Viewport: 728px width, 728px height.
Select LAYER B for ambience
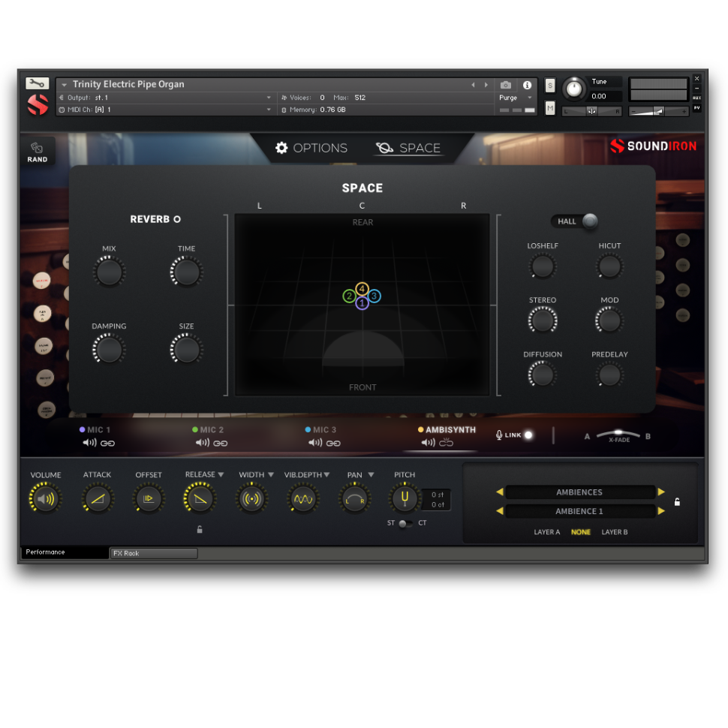tap(615, 532)
